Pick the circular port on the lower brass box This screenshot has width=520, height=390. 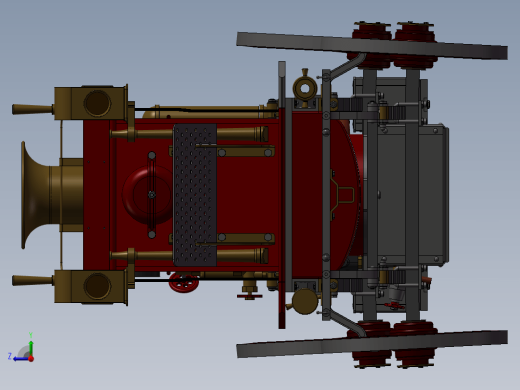97,286
